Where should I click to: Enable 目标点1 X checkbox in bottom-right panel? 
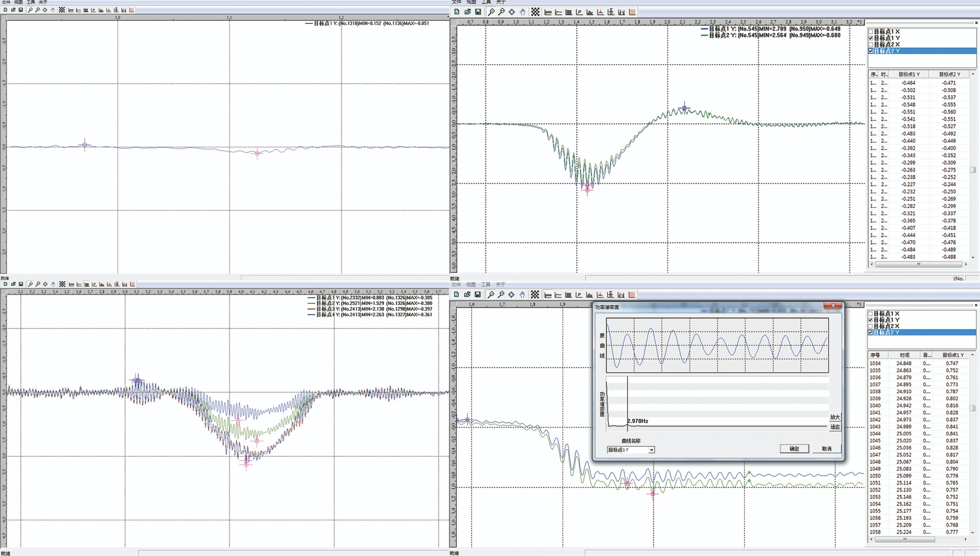(871, 314)
